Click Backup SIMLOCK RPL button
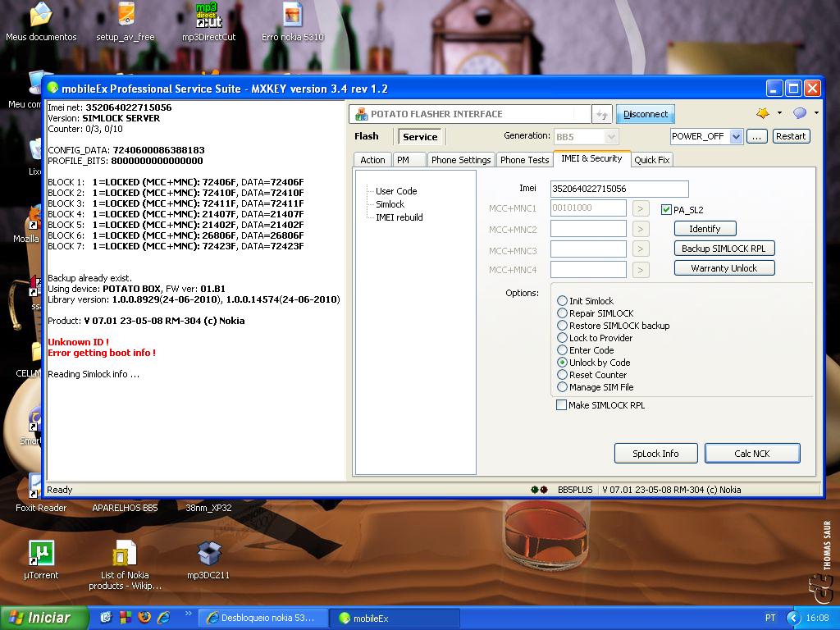Image resolution: width=840 pixels, height=630 pixels. click(x=724, y=249)
